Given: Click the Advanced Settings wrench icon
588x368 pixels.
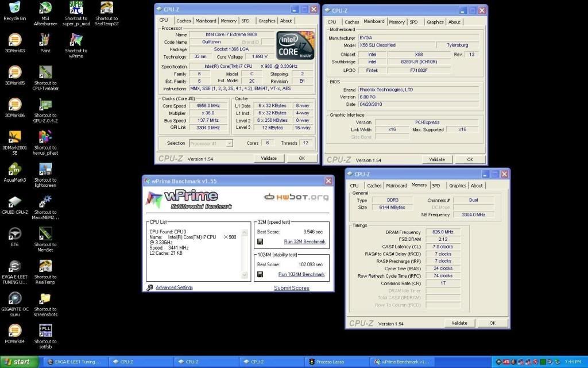Looking at the screenshot, I should click(150, 287).
